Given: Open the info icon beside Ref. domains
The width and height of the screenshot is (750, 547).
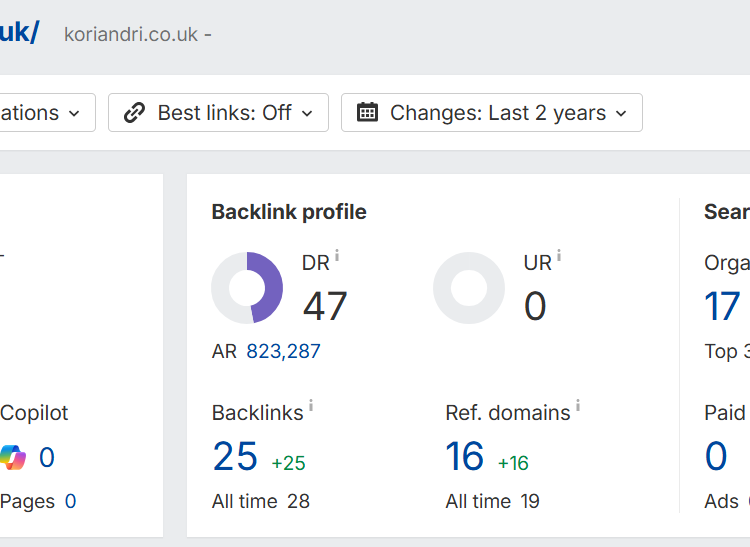Looking at the screenshot, I should tap(578, 405).
